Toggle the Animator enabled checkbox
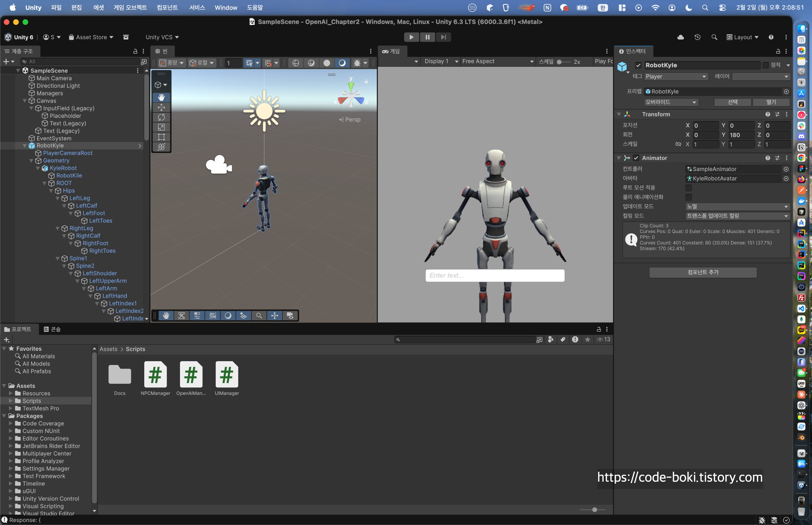Image resolution: width=812 pixels, height=525 pixels. pyautogui.click(x=636, y=158)
